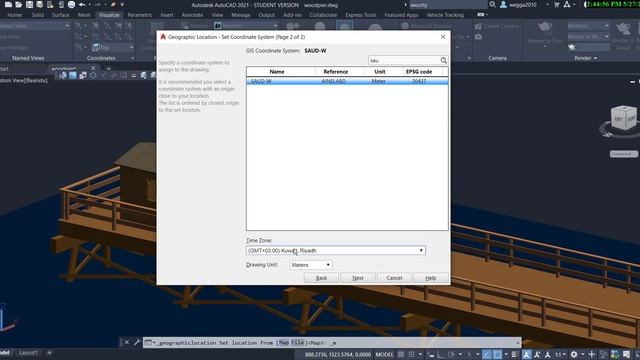Expand the Coordinates panel title

pyautogui.click(x=101, y=58)
